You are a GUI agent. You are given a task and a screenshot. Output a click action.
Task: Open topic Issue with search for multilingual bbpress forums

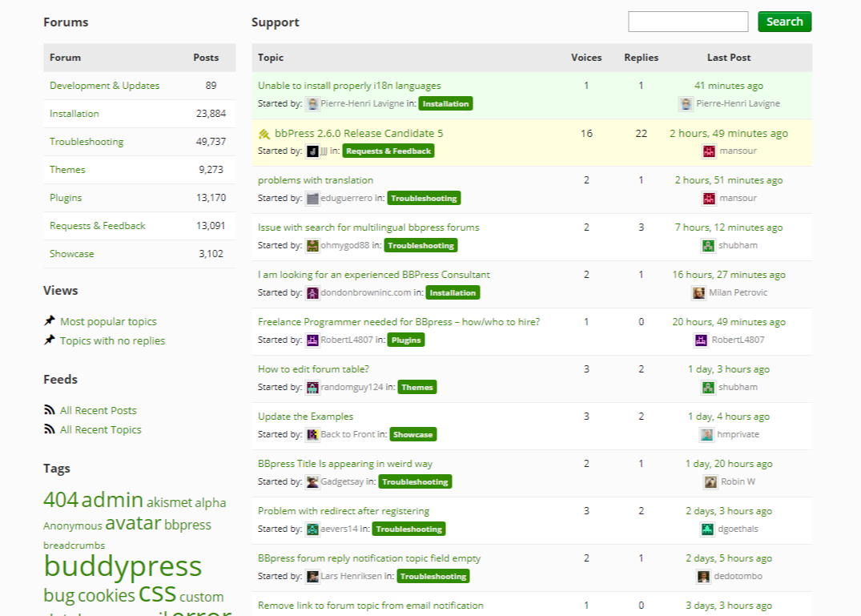[368, 227]
